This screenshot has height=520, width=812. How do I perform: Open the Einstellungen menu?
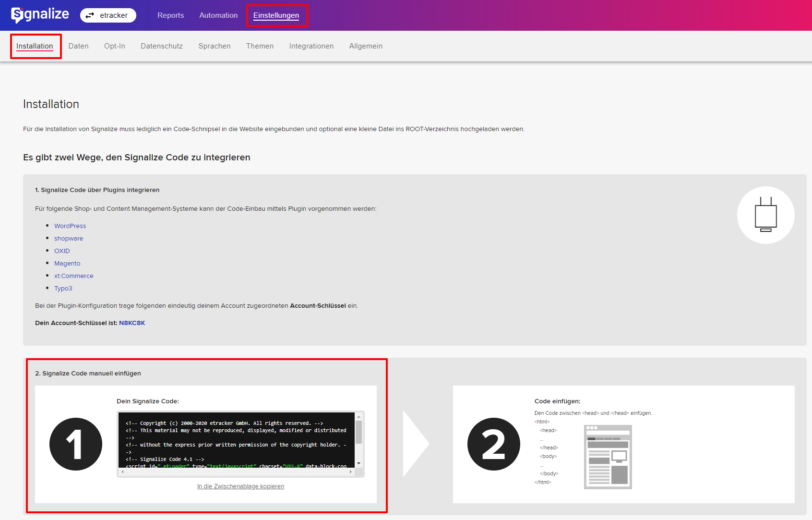[x=276, y=15]
